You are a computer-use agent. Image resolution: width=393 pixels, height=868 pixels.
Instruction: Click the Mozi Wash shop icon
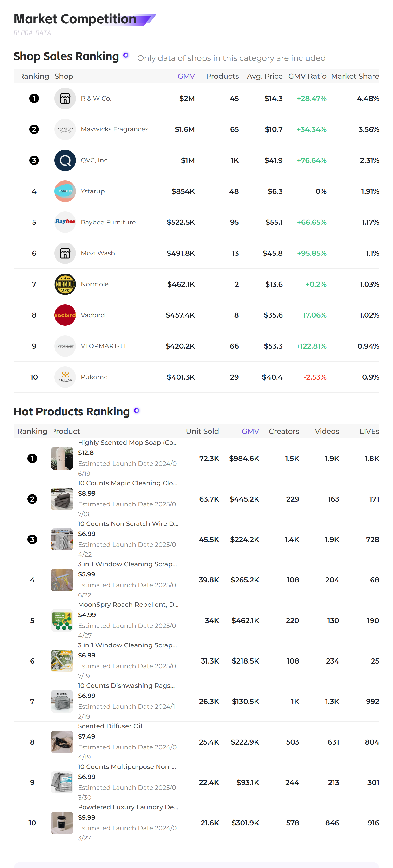click(x=65, y=253)
